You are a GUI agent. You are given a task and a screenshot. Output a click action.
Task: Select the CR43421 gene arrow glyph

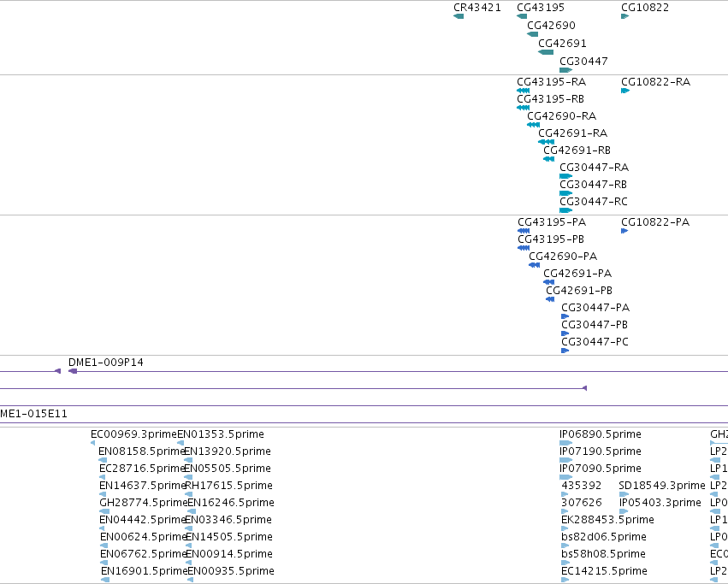point(459,16)
